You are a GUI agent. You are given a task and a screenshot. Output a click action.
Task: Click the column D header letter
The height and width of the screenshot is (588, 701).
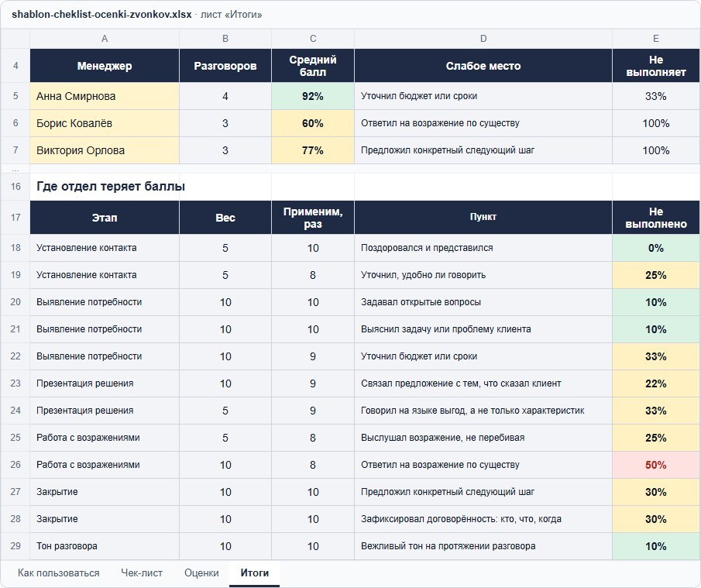[483, 39]
